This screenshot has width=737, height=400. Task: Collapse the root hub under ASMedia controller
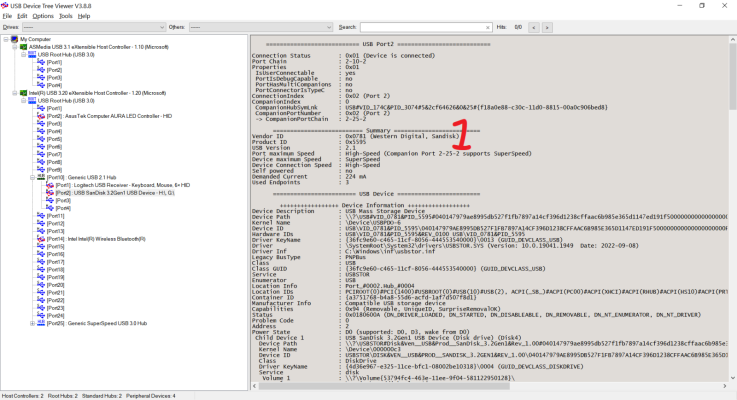[x=24, y=55]
